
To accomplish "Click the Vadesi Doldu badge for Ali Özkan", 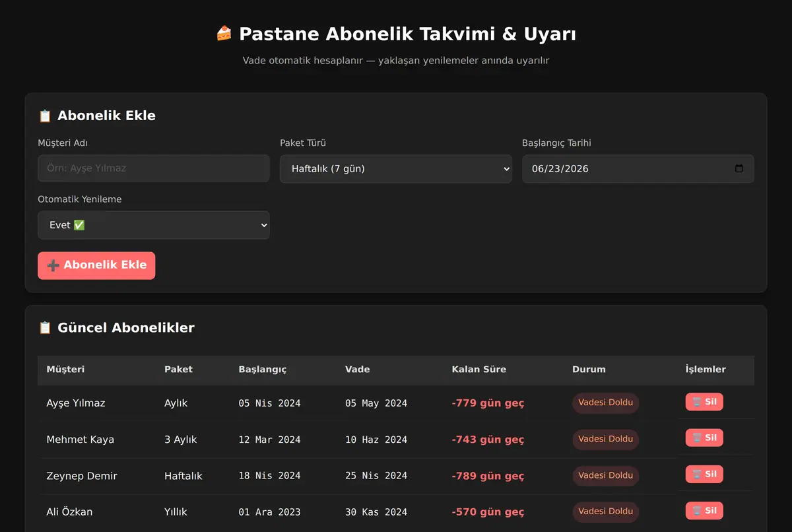I will pos(605,512).
